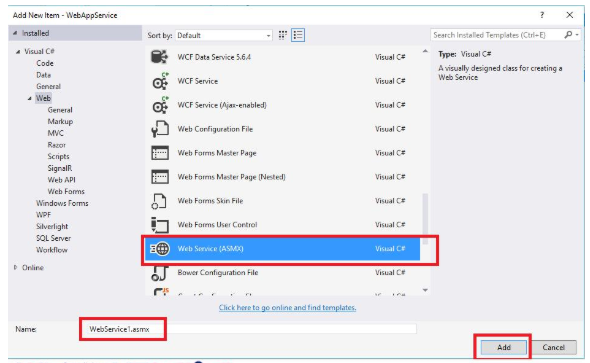Select the Web Forms User Control icon
The image size is (590, 363).
160,225
